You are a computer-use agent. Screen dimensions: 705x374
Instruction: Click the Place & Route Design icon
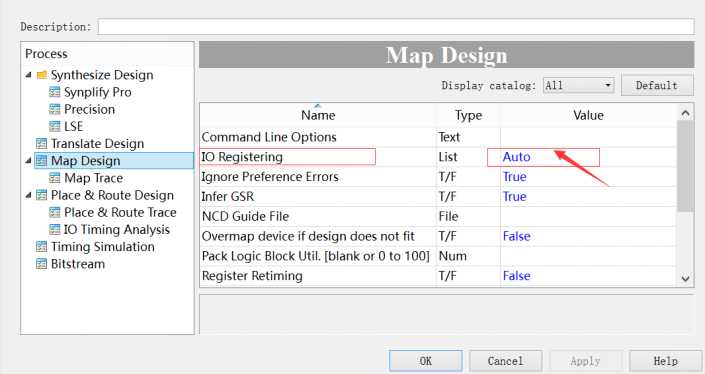[41, 195]
